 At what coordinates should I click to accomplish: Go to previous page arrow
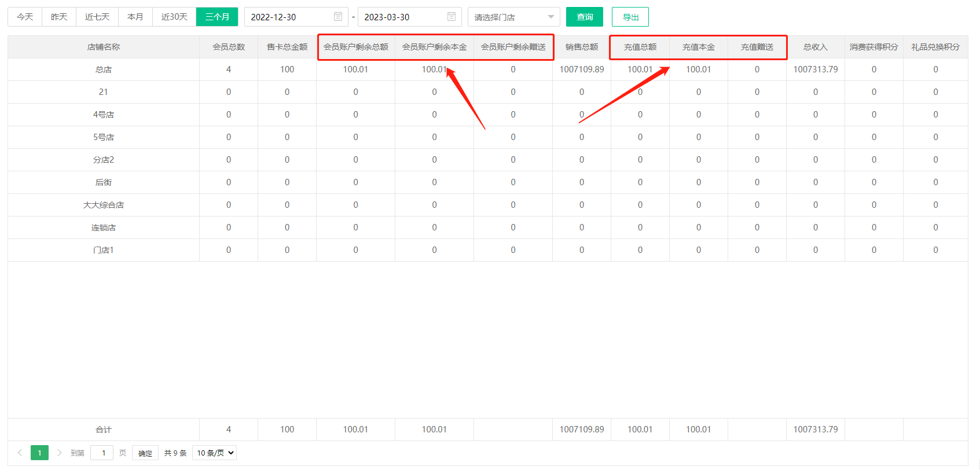tap(20, 453)
